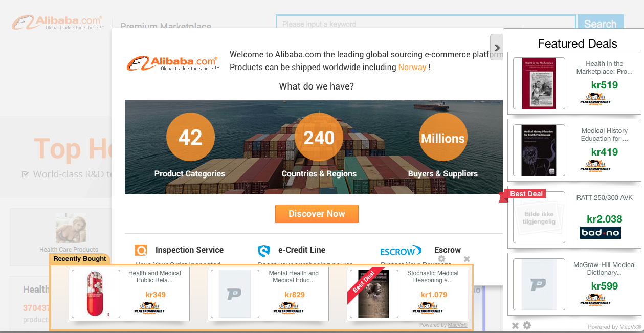Focus the keyword search input field

pos(426,24)
